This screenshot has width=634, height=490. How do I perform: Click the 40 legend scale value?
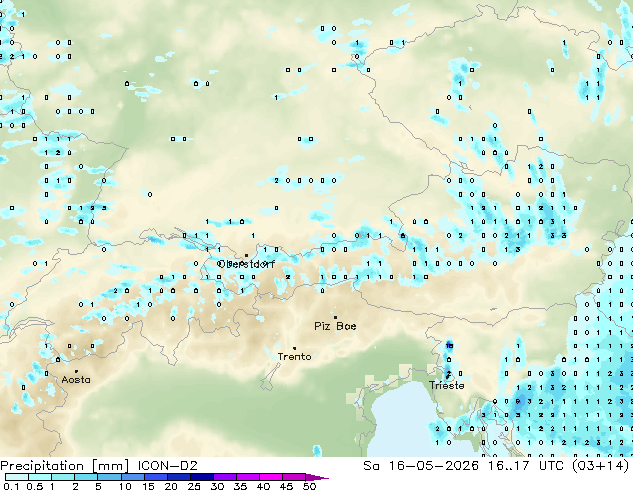coord(263,486)
